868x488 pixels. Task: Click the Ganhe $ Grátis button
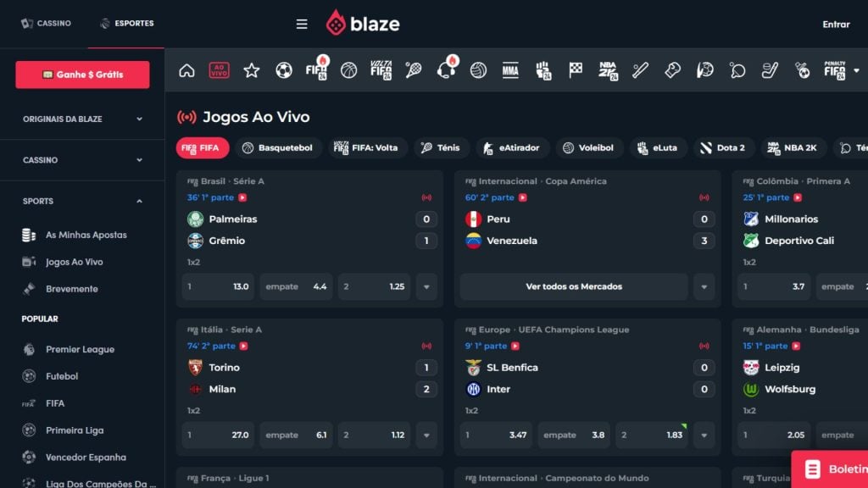pyautogui.click(x=82, y=75)
